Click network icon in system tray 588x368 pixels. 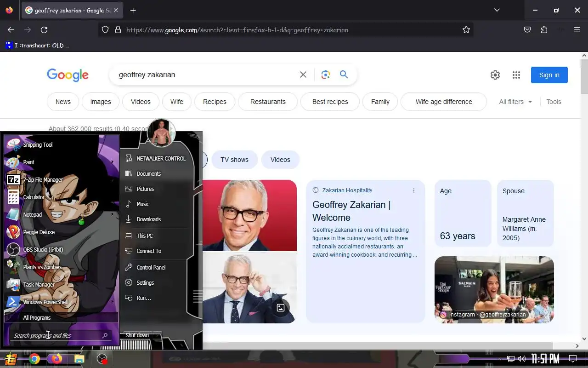pos(511,359)
